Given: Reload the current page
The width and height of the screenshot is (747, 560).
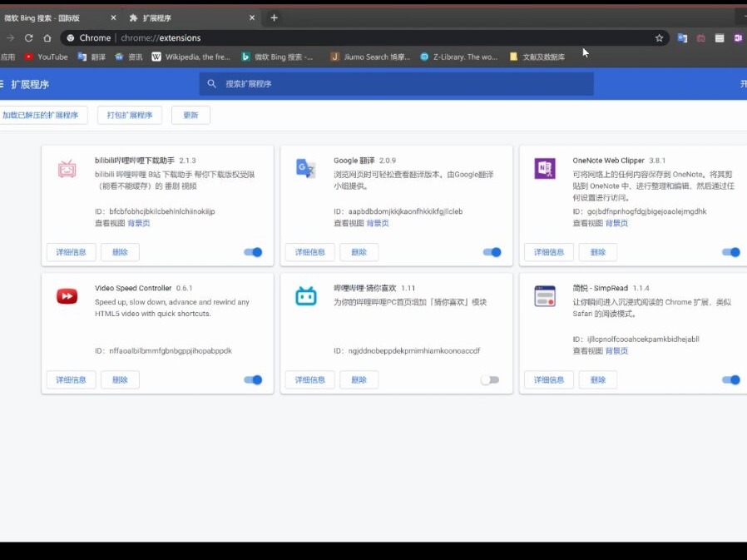Looking at the screenshot, I should tap(28, 38).
